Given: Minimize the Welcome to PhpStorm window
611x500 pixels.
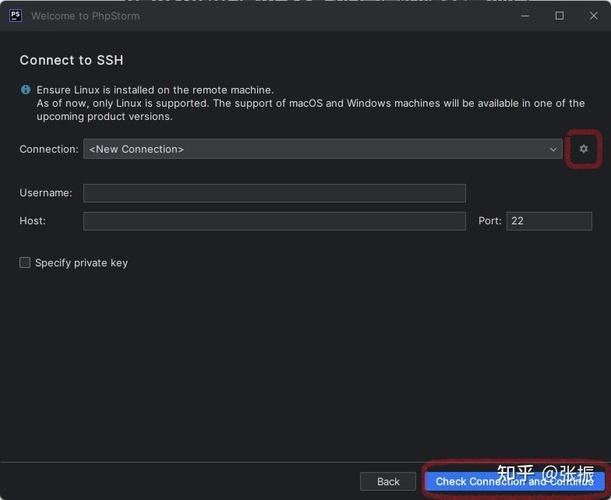Looking at the screenshot, I should click(525, 16).
